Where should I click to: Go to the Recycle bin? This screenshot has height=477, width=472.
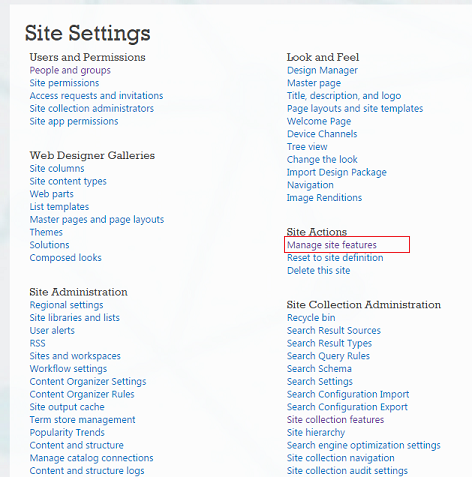[x=311, y=318]
